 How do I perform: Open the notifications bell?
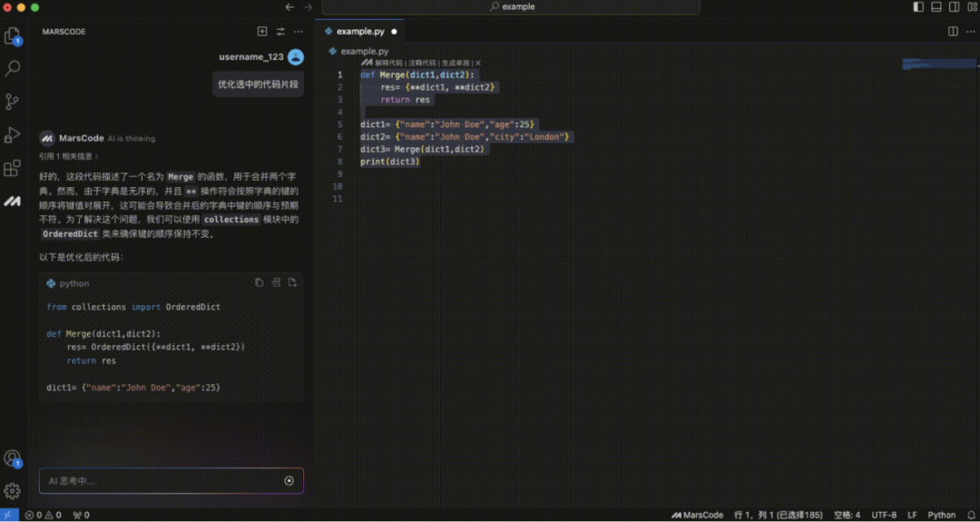pyautogui.click(x=969, y=515)
